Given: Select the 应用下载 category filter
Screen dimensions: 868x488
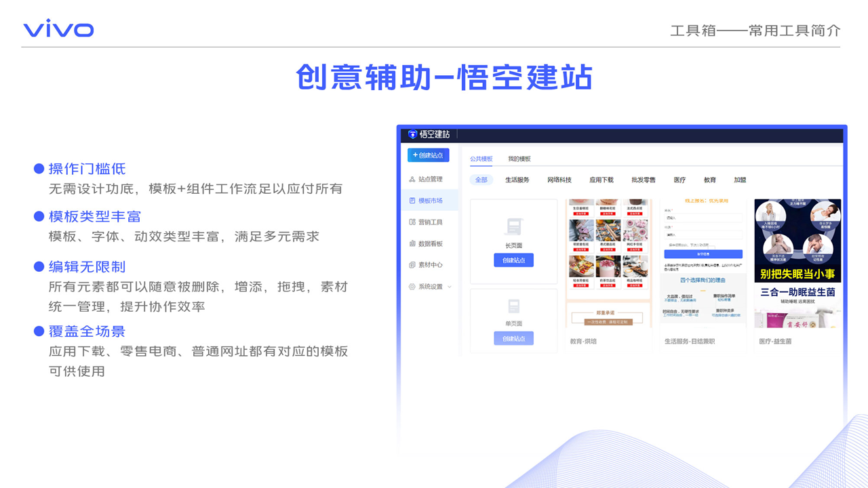Looking at the screenshot, I should [x=601, y=180].
